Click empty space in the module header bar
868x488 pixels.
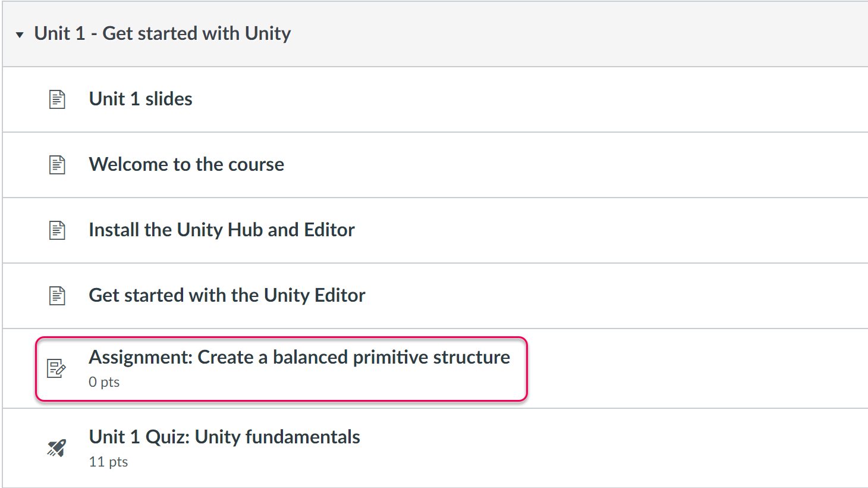[565, 34]
